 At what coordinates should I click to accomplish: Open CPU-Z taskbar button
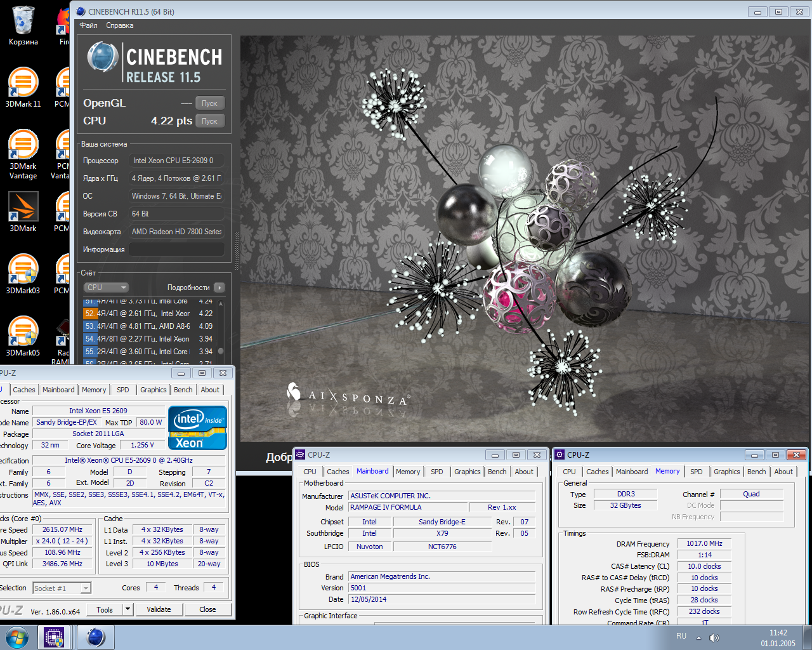point(54,637)
